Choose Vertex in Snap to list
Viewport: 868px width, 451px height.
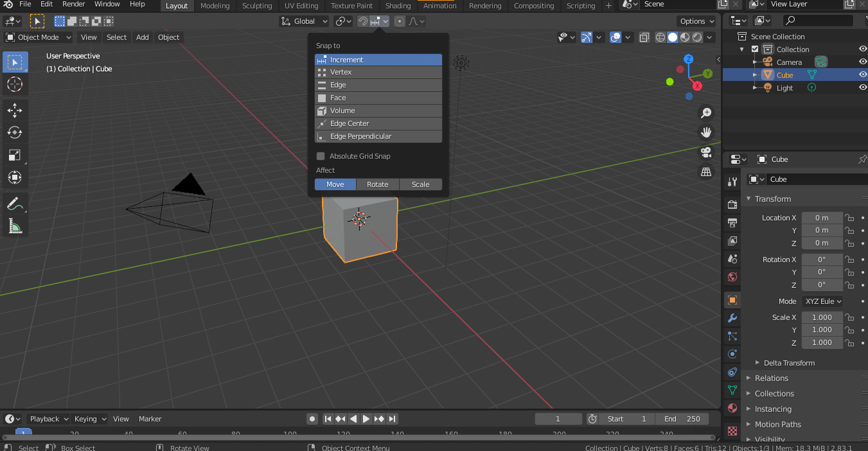click(x=378, y=72)
